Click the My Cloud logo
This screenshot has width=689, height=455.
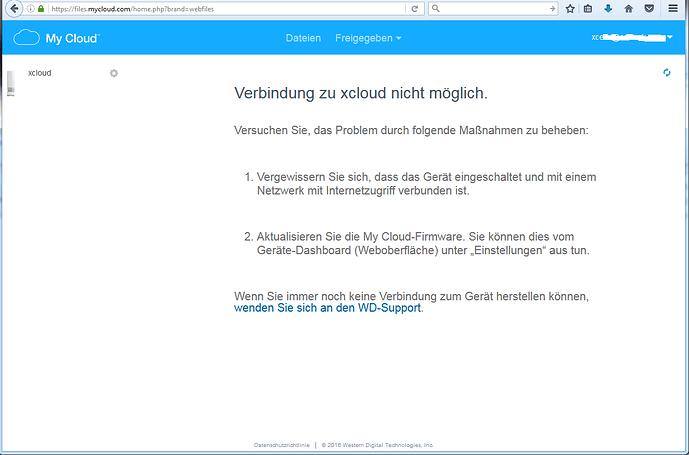[x=56, y=38]
